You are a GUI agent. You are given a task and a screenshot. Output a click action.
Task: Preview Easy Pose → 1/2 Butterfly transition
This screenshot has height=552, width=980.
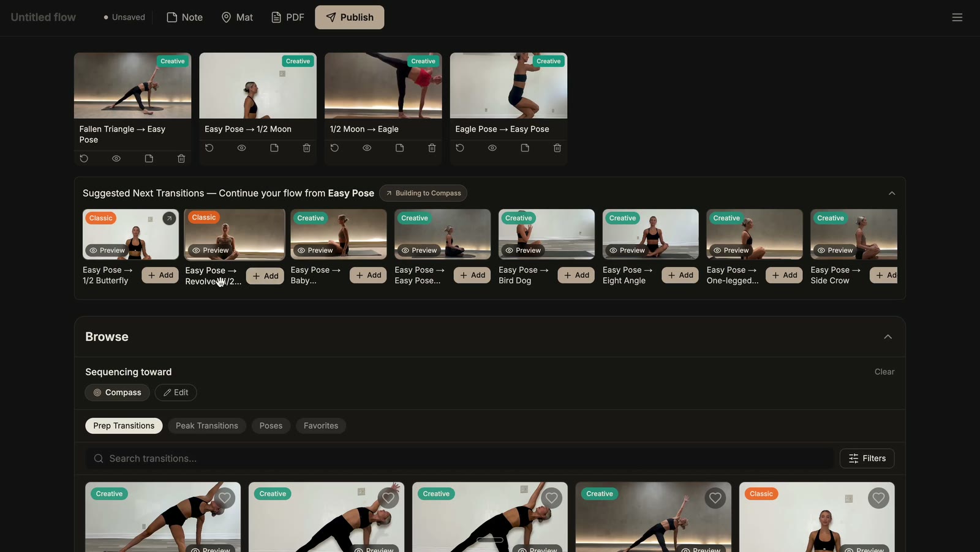click(x=107, y=250)
